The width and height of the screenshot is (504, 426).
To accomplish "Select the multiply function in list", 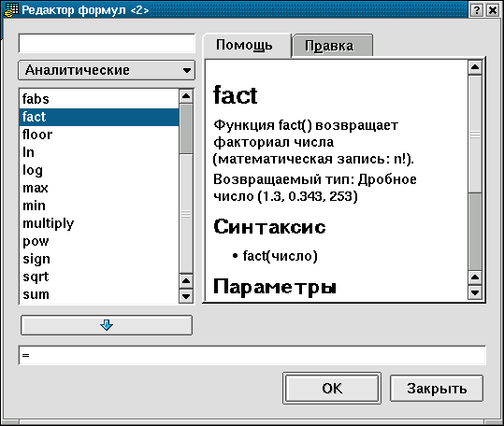I will 99,223.
